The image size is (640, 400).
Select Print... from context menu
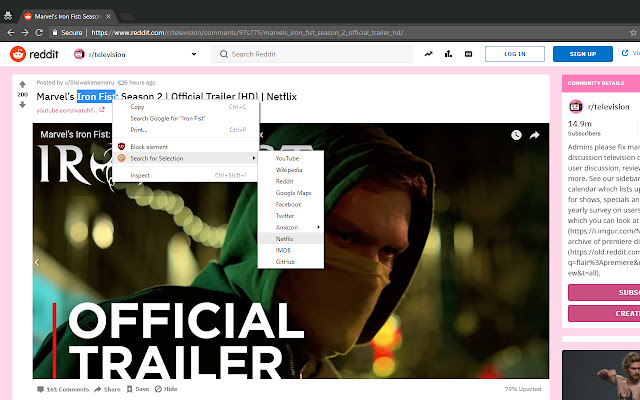point(186,130)
